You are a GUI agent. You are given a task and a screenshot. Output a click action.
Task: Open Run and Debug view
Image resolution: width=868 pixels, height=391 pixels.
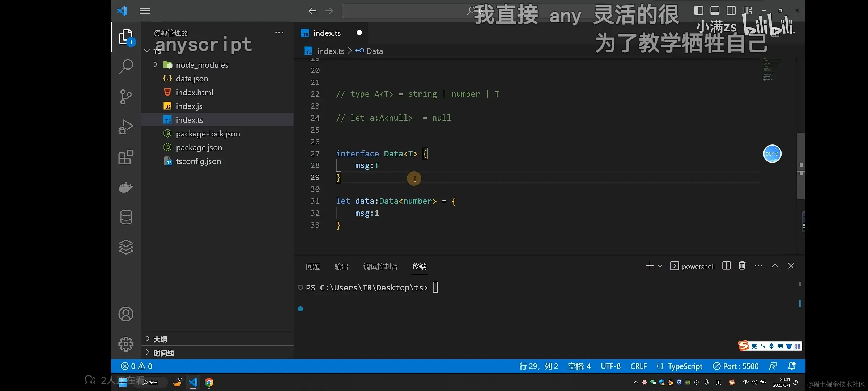[126, 127]
